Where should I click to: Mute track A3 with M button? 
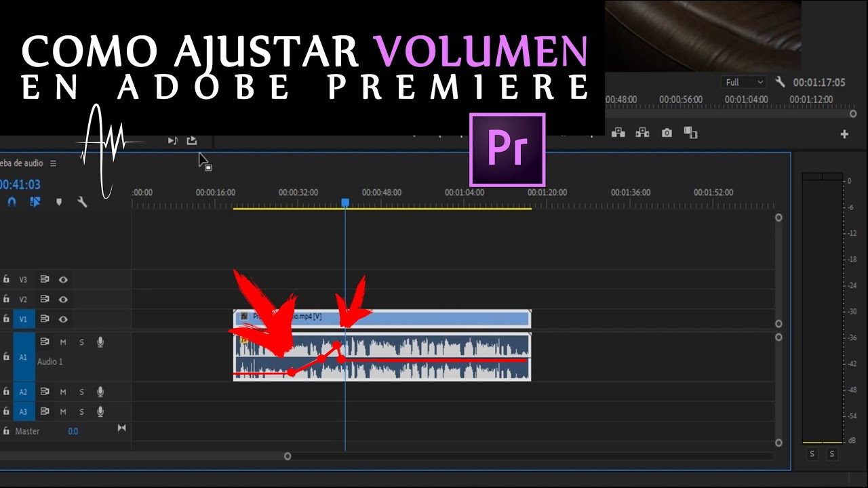pyautogui.click(x=63, y=411)
